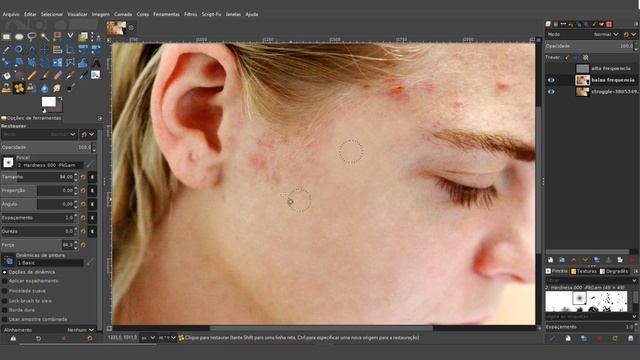Select the Flip tool
640x360 pixels.
pyautogui.click(x=58, y=62)
